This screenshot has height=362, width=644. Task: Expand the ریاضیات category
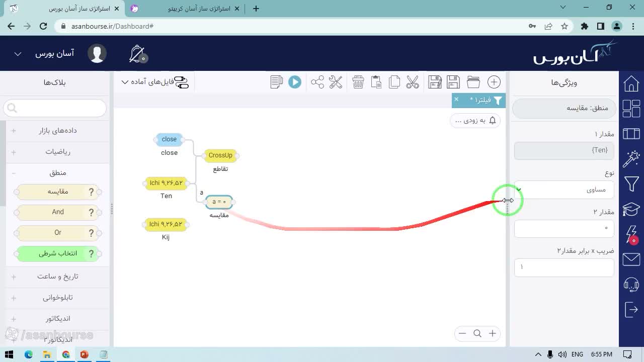click(57, 152)
